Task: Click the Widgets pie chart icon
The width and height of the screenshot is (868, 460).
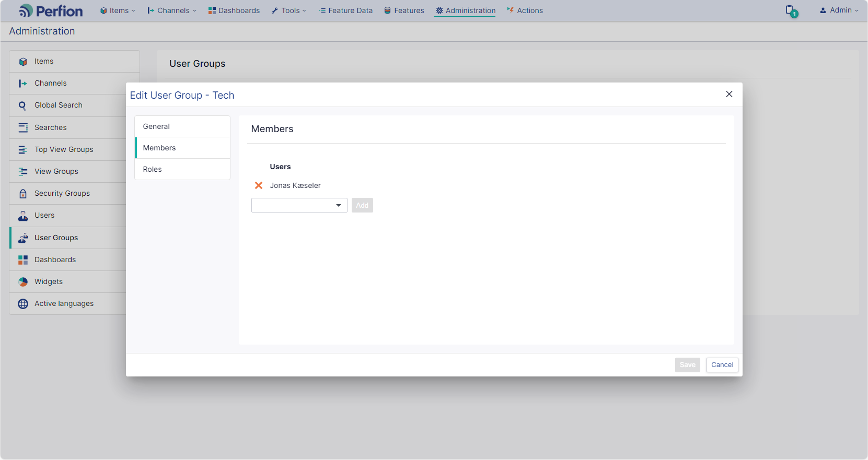Action: point(23,282)
